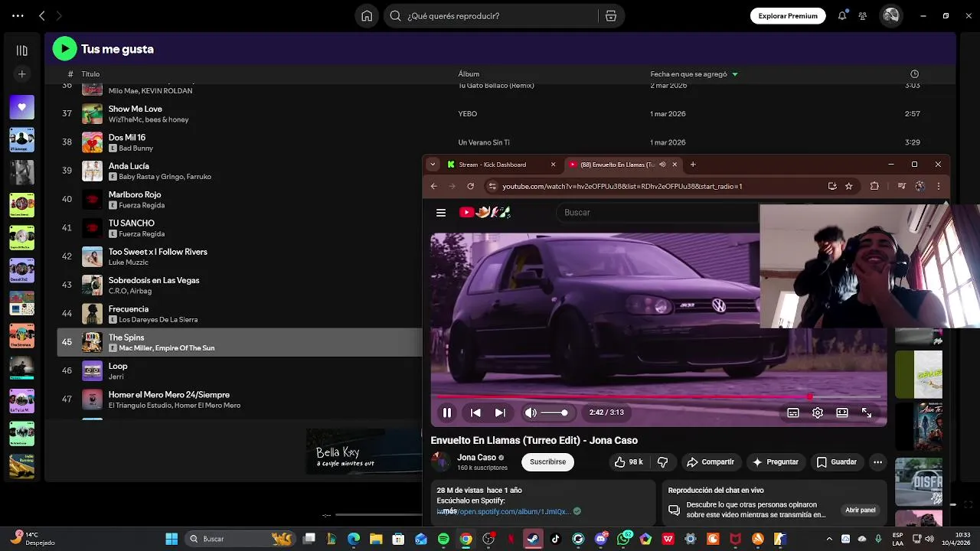Click the Chrome address bar URL
This screenshot has width=980, height=551.
pos(622,186)
